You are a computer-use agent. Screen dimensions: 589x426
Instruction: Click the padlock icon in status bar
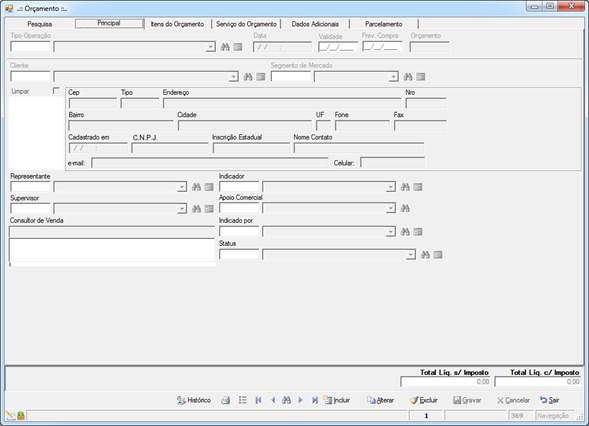click(21, 415)
